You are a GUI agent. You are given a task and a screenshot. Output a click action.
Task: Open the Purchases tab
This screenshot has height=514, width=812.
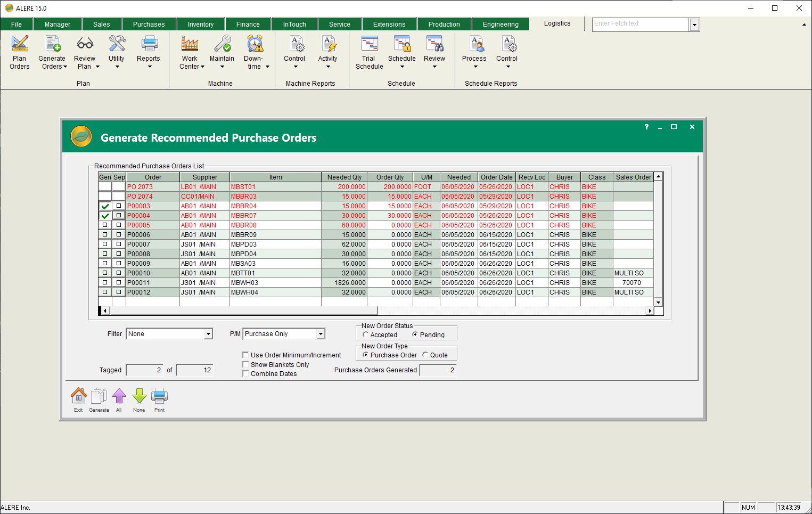coord(149,25)
